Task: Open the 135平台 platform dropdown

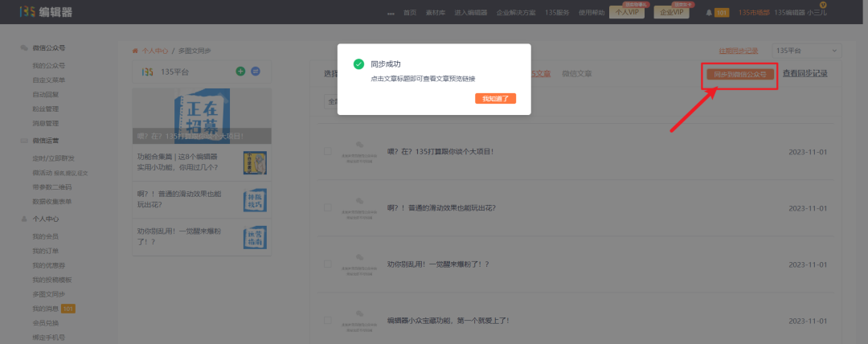Action: click(806, 51)
